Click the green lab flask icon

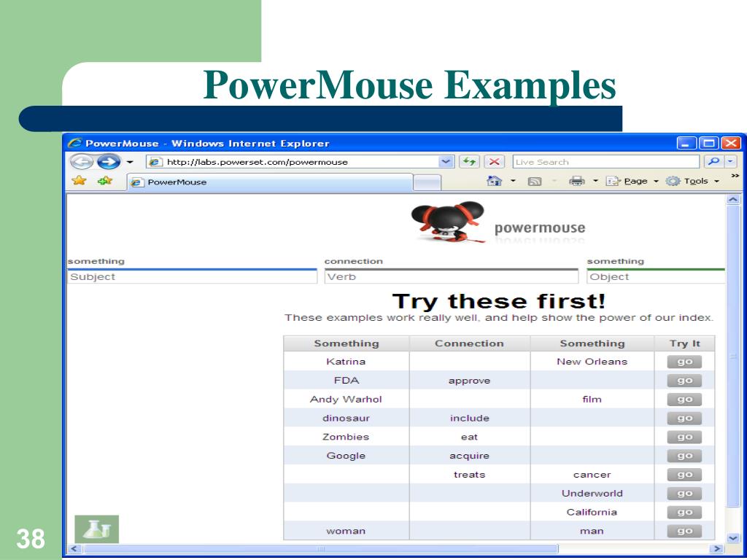(x=97, y=529)
